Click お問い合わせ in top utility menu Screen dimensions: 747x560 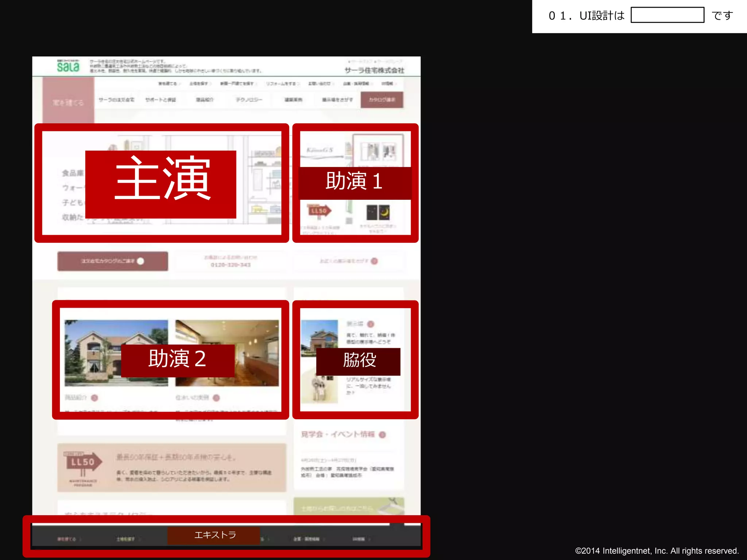(x=319, y=83)
